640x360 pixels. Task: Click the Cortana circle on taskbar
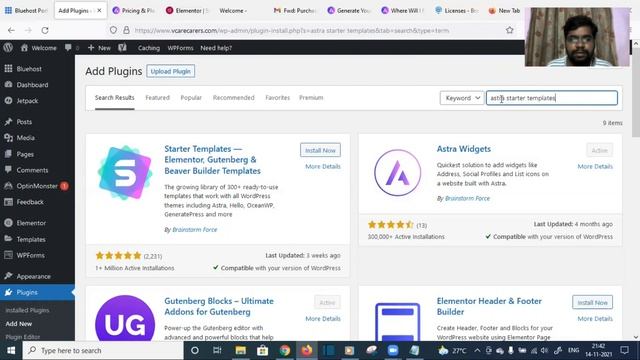coord(195,351)
